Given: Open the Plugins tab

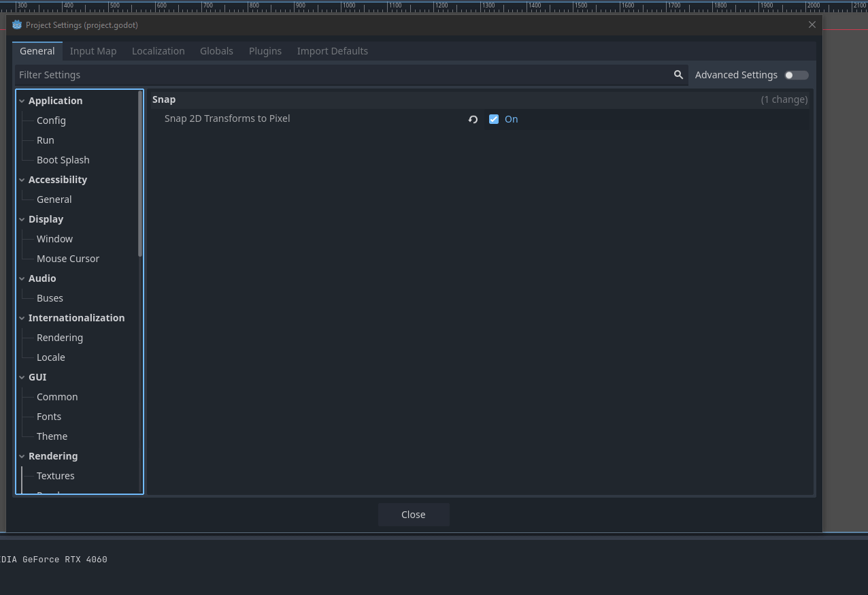Looking at the screenshot, I should [x=265, y=50].
